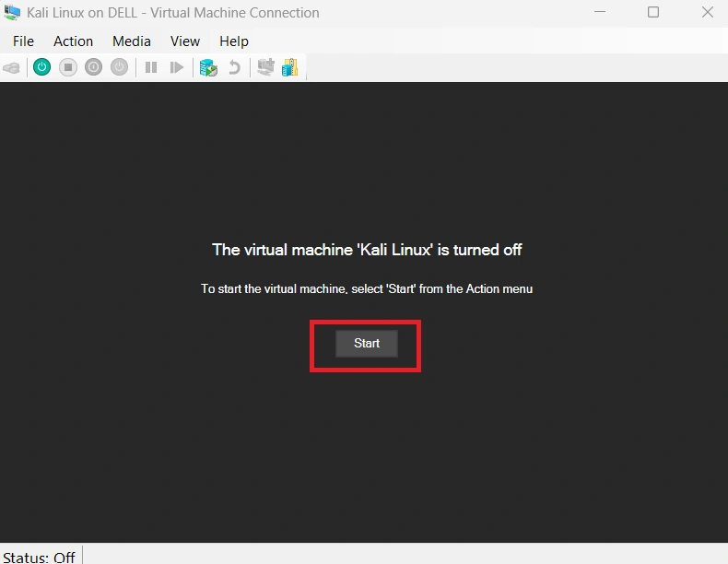Close the Virtual Machine Connection window

tap(708, 12)
